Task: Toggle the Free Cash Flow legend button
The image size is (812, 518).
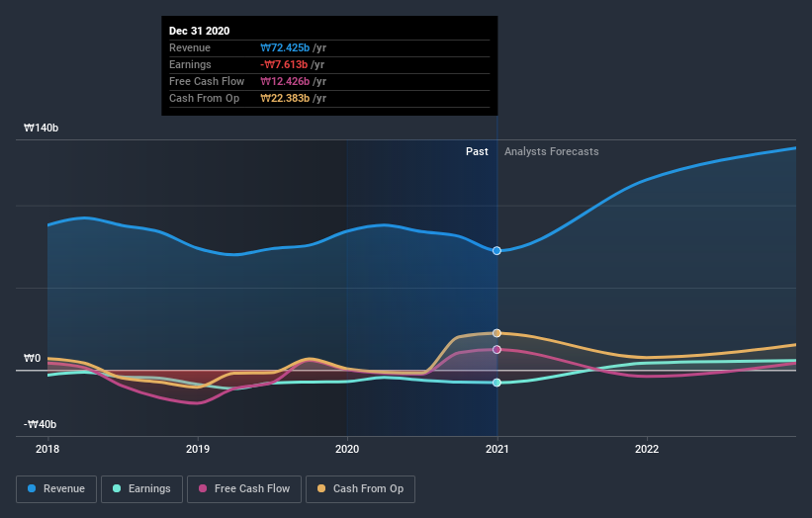Action: [x=244, y=489]
